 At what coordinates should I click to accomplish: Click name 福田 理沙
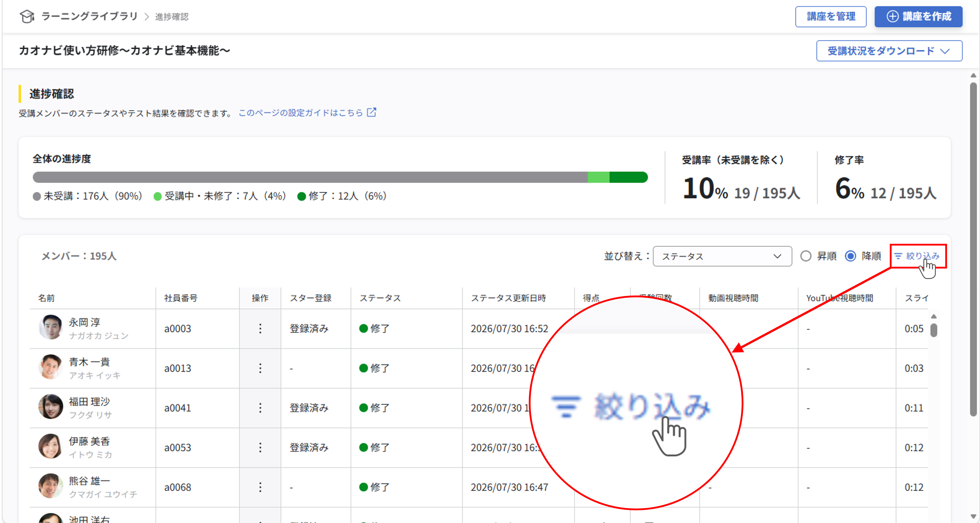[x=89, y=402]
